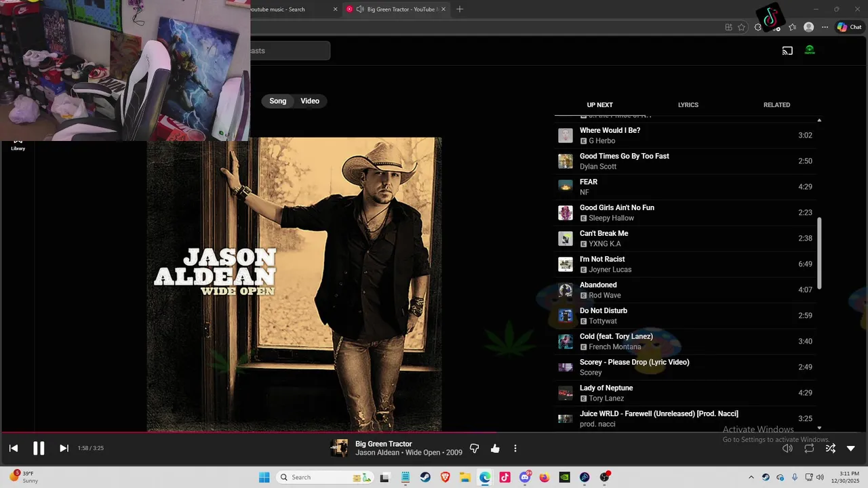Viewport: 868px width, 488px height.
Task: Play Do Not Disturb by Tottywat
Action: 686,316
